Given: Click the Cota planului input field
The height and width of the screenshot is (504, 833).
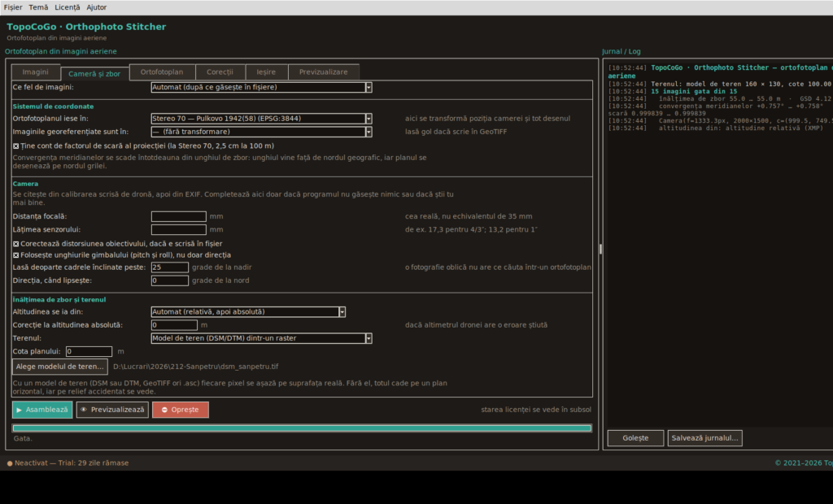Looking at the screenshot, I should (89, 351).
